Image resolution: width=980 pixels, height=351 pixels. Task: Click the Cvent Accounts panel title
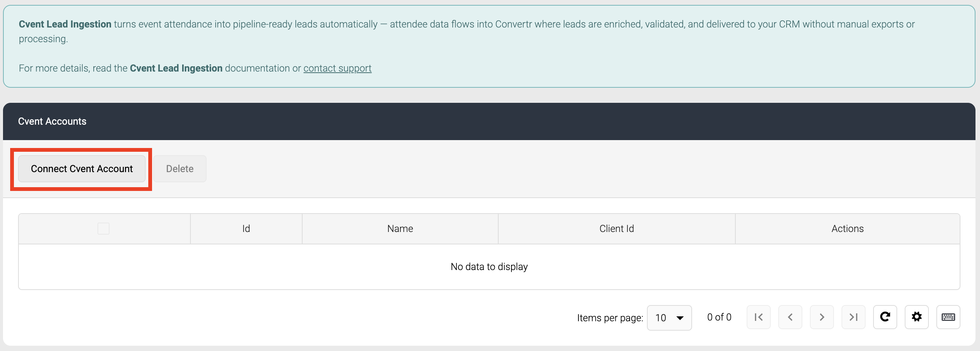click(x=52, y=121)
